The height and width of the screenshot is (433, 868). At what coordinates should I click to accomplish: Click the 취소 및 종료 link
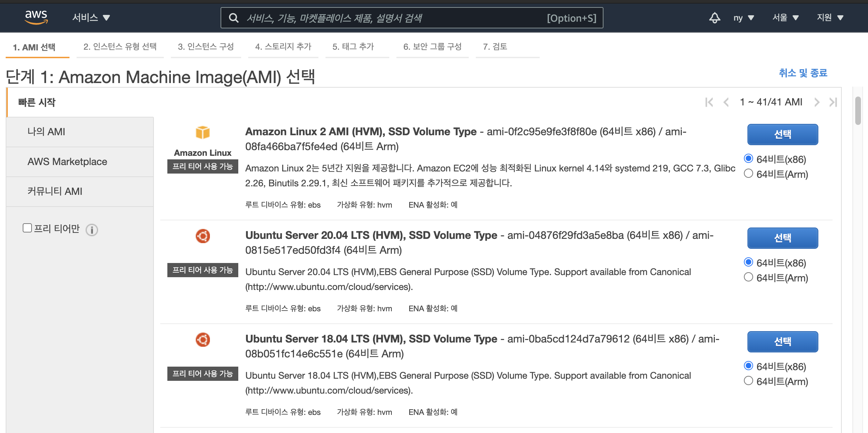coord(803,73)
